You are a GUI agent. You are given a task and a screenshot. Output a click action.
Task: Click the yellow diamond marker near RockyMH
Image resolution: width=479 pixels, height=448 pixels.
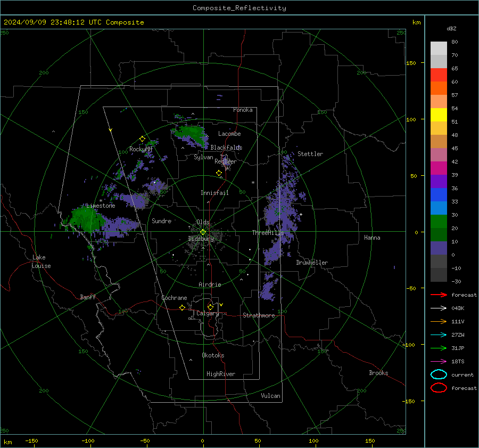(x=142, y=139)
